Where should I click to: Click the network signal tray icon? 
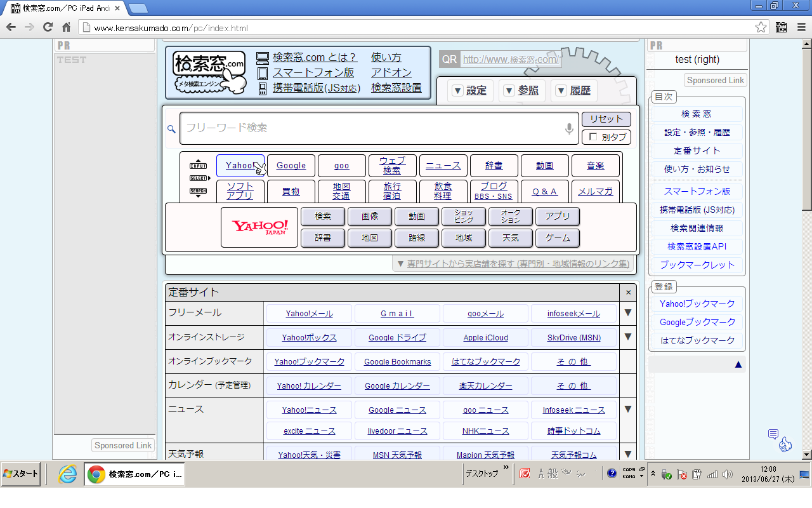712,474
